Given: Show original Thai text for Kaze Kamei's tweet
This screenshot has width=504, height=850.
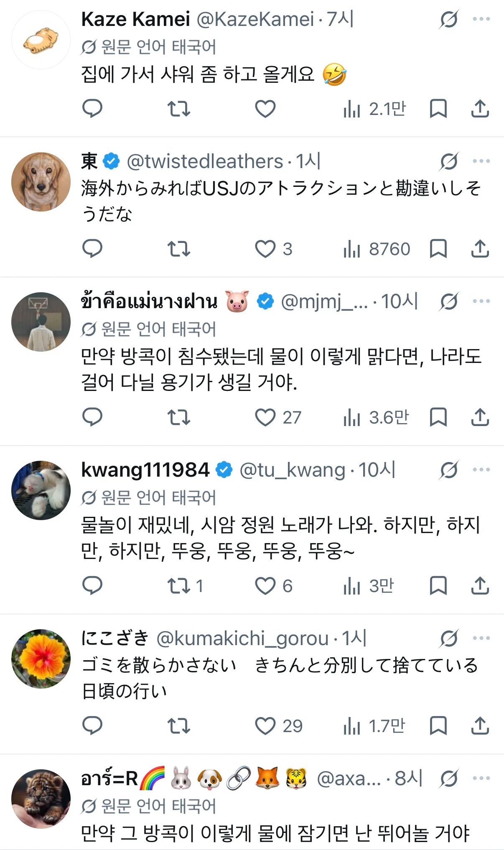Looking at the screenshot, I should click(149, 47).
